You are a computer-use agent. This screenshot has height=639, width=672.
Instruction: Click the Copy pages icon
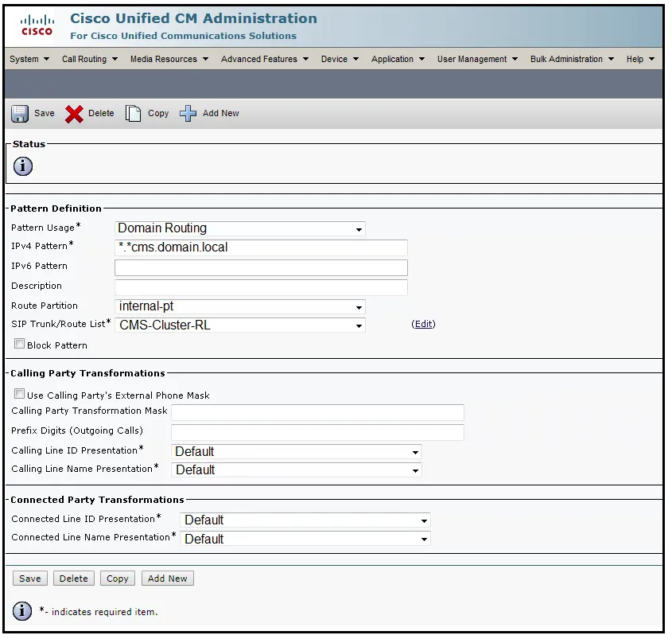tap(133, 114)
